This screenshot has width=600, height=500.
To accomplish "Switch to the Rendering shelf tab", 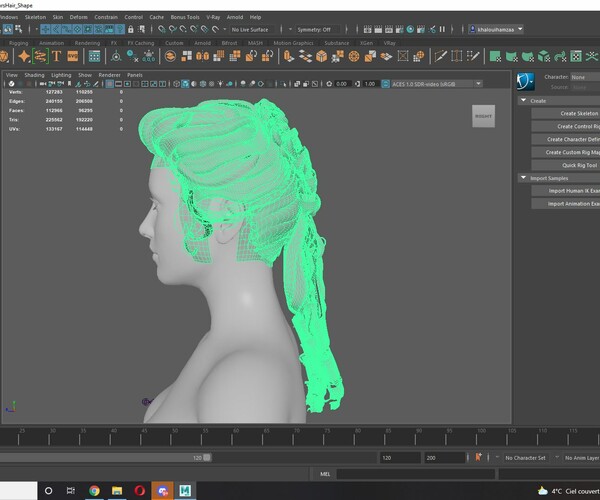I will tap(87, 43).
